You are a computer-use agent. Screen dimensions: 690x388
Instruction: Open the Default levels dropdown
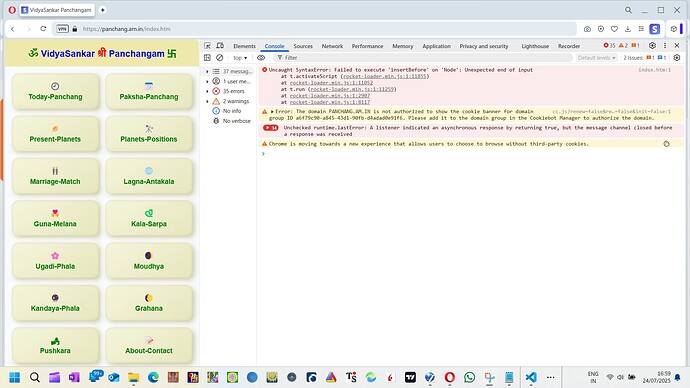tap(596, 58)
